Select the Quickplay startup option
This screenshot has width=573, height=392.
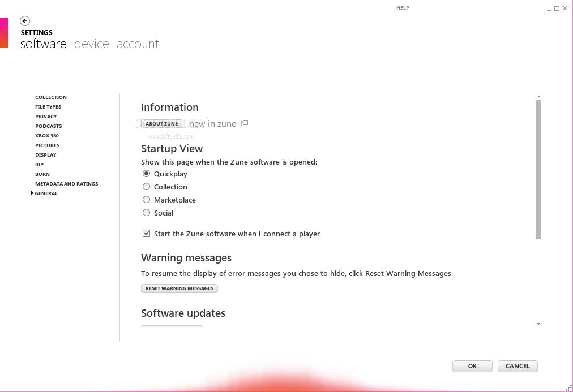coord(146,173)
